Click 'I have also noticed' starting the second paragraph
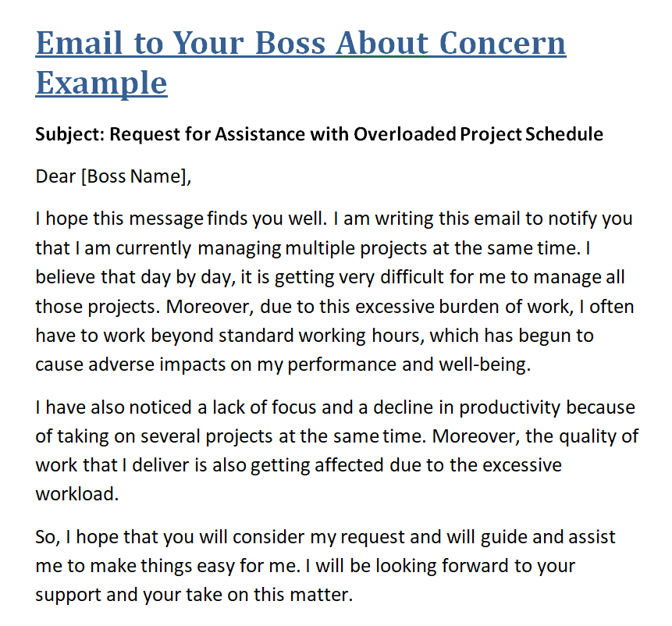Viewport: 672px width, 626px height. 102,407
